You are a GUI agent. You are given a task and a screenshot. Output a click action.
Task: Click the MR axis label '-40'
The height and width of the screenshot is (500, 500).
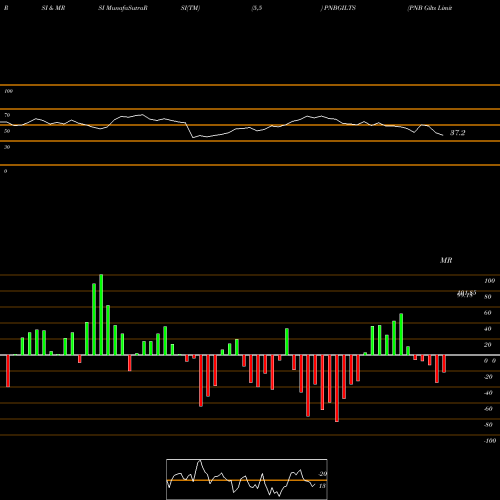(488, 393)
